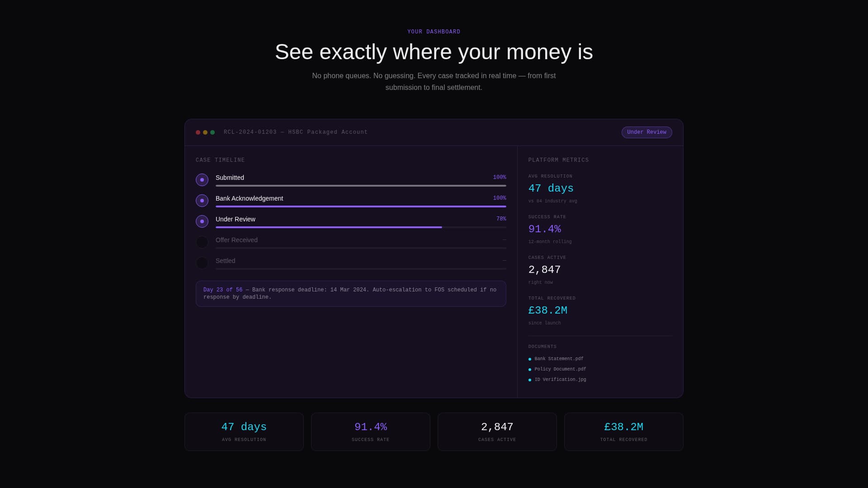The width and height of the screenshot is (868, 488).
Task: Click the '78%' value for Under Review
Action: 501,219
